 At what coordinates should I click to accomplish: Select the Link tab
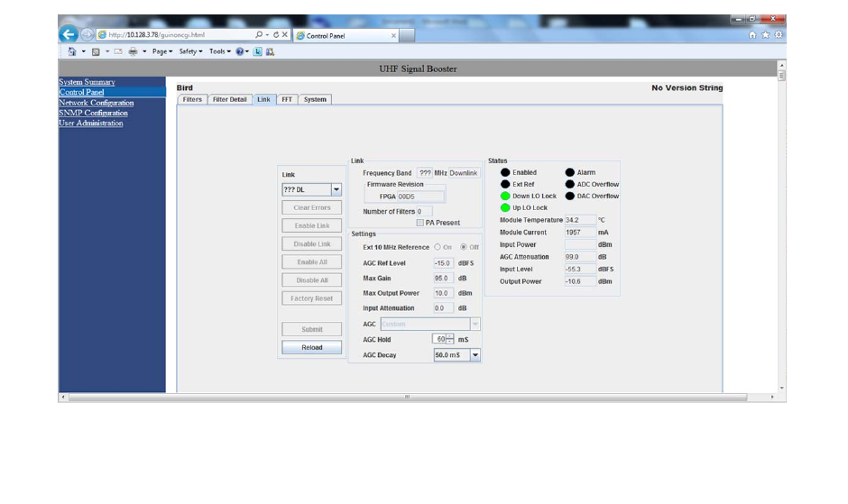pos(264,99)
